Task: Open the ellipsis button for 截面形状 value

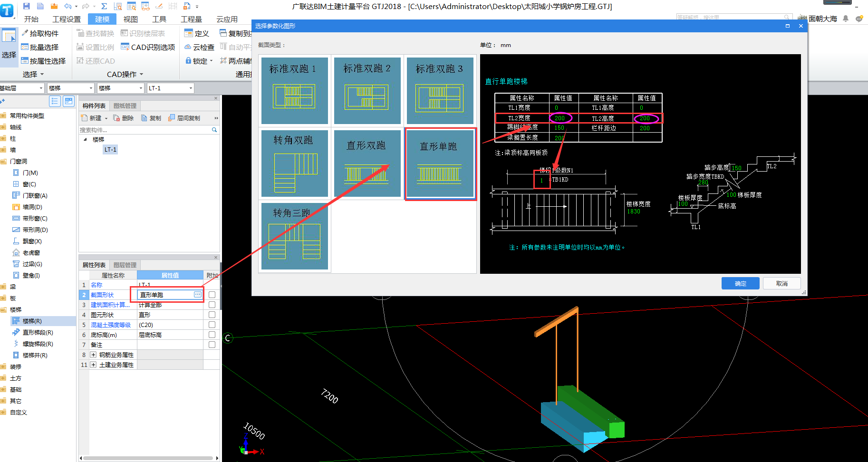Action: point(198,295)
